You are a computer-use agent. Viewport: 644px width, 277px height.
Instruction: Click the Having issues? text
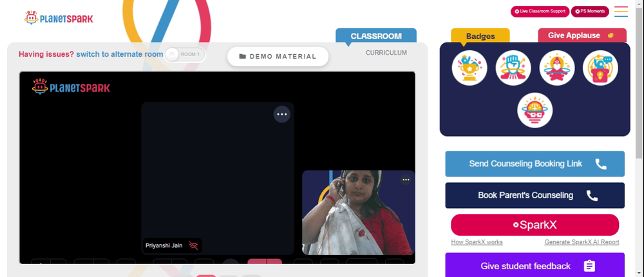[x=46, y=54]
